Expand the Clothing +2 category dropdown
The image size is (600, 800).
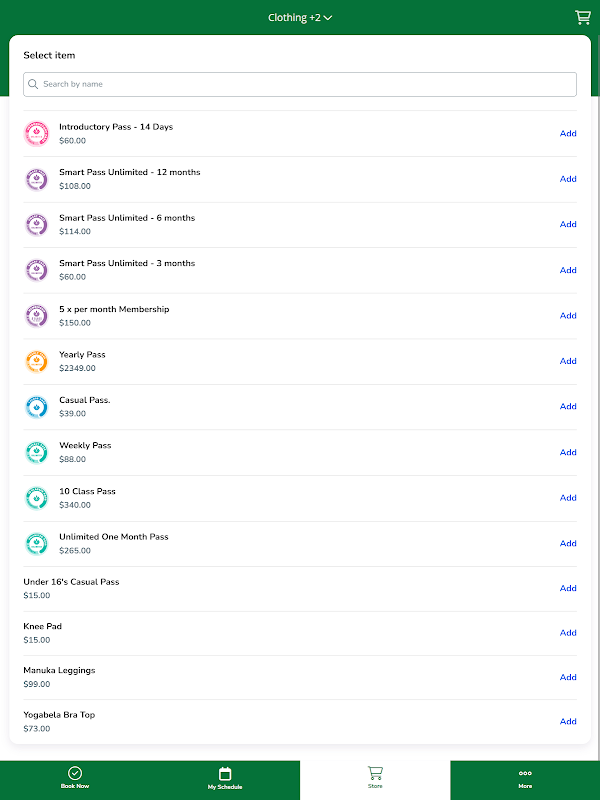tap(300, 17)
